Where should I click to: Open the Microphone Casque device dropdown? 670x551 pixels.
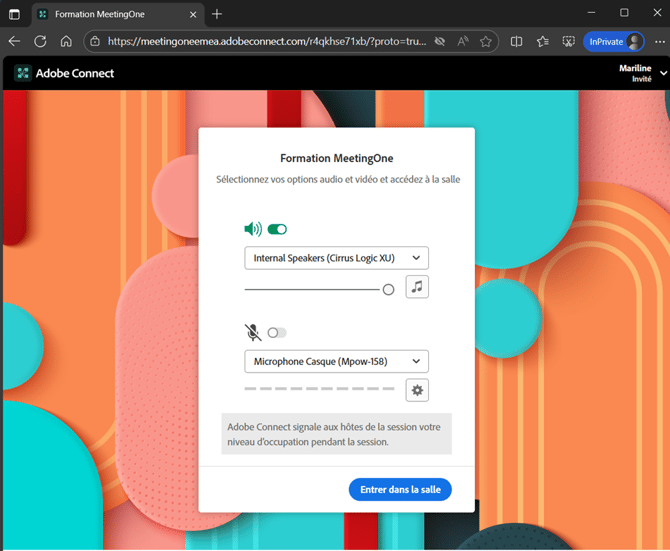336,361
